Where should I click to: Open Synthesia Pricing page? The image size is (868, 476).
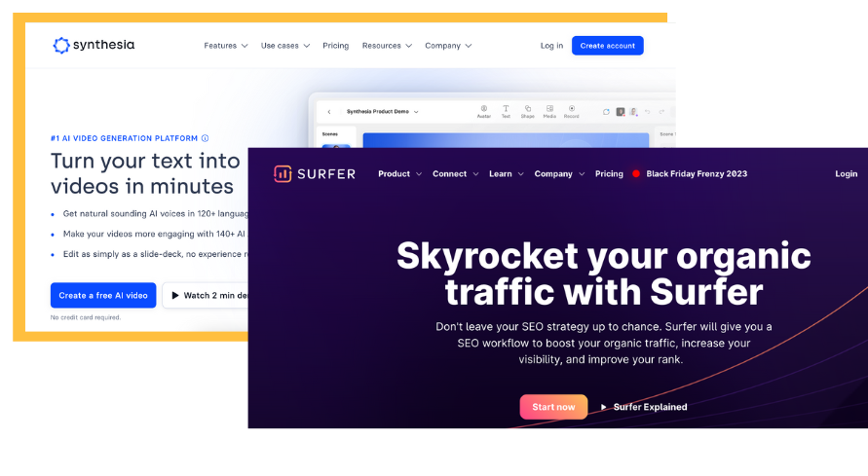pos(335,46)
